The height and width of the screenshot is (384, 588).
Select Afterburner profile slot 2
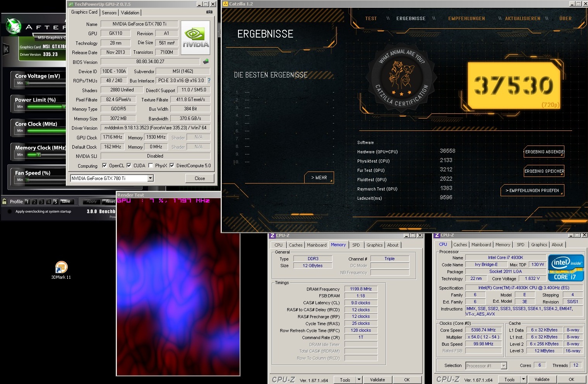point(34,202)
